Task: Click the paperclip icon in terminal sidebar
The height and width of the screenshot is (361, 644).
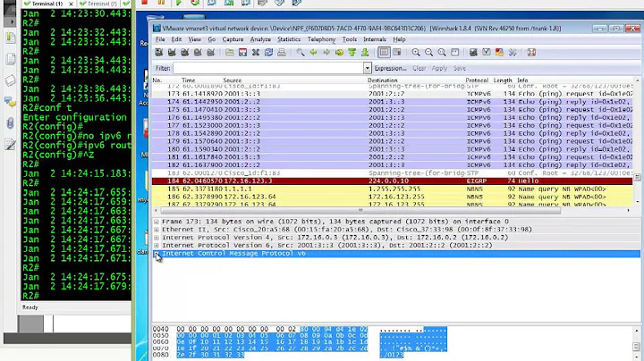Action: (10, 123)
